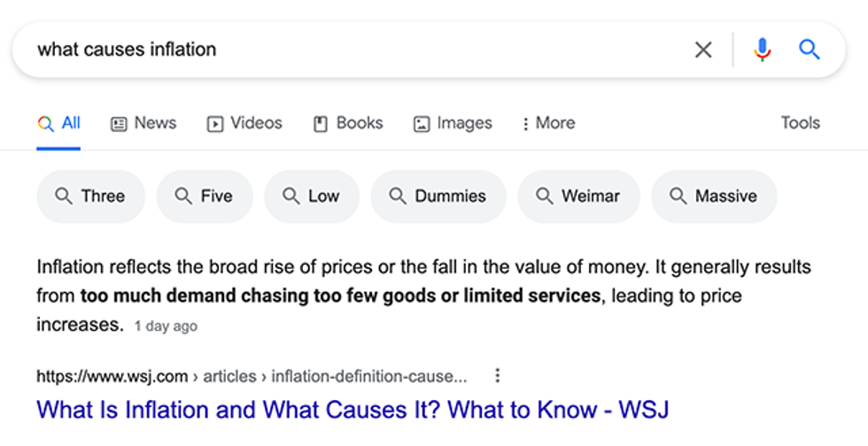This screenshot has width=868, height=446.
Task: Open the three-dot menu beside WSJ result
Action: 498,376
